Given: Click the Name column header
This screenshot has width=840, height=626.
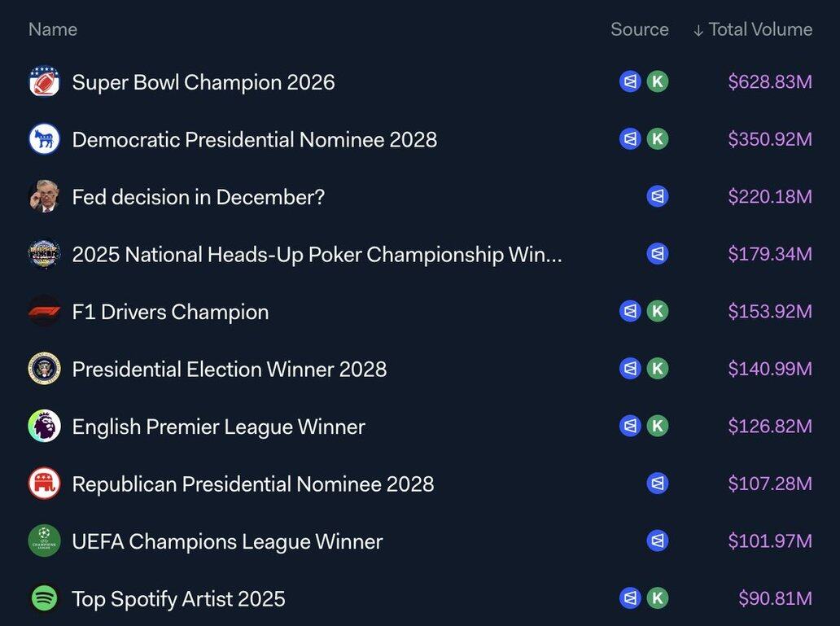Looking at the screenshot, I should coord(53,29).
